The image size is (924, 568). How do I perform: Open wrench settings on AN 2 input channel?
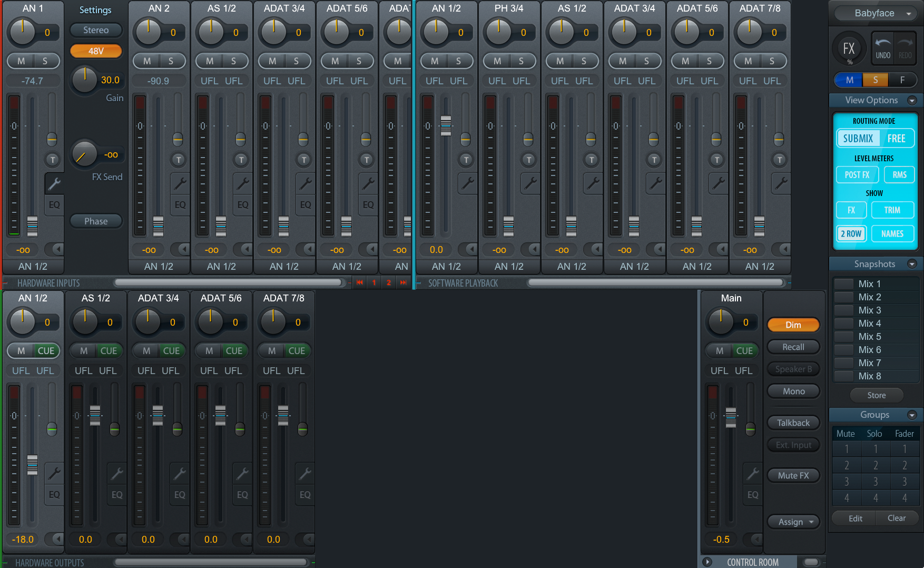180,183
